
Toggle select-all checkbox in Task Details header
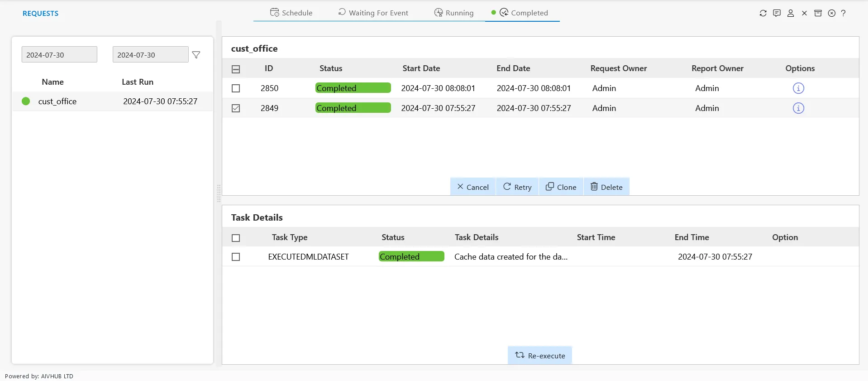click(236, 238)
